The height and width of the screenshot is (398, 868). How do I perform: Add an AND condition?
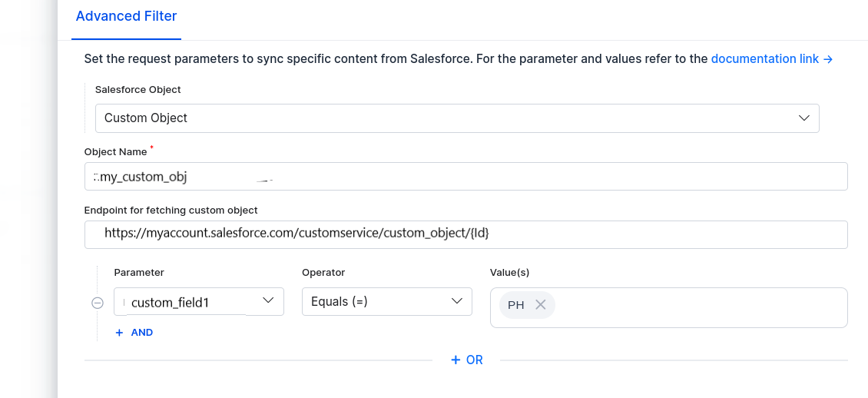(x=134, y=333)
